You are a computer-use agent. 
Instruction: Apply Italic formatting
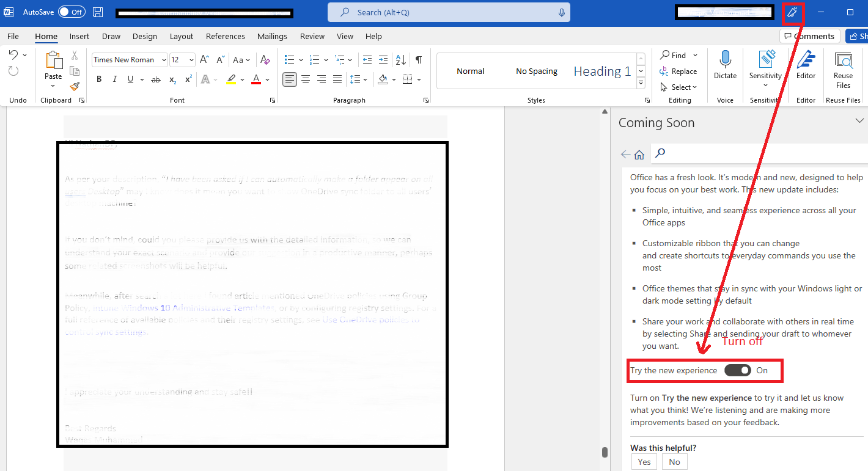pos(115,79)
